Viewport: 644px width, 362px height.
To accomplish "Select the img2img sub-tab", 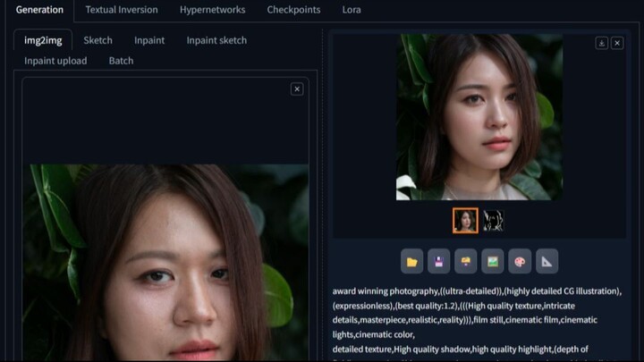I will (x=43, y=40).
